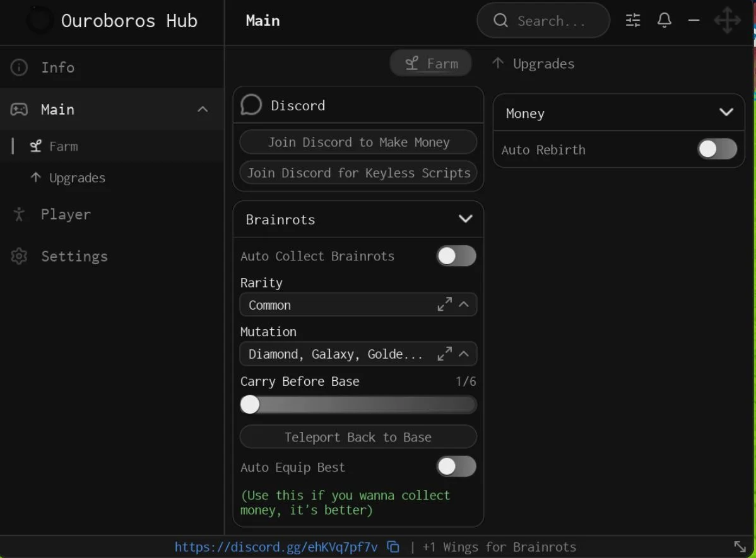The image size is (756, 558).
Task: Open the Rarity dropdown showing Common
Action: point(358,305)
